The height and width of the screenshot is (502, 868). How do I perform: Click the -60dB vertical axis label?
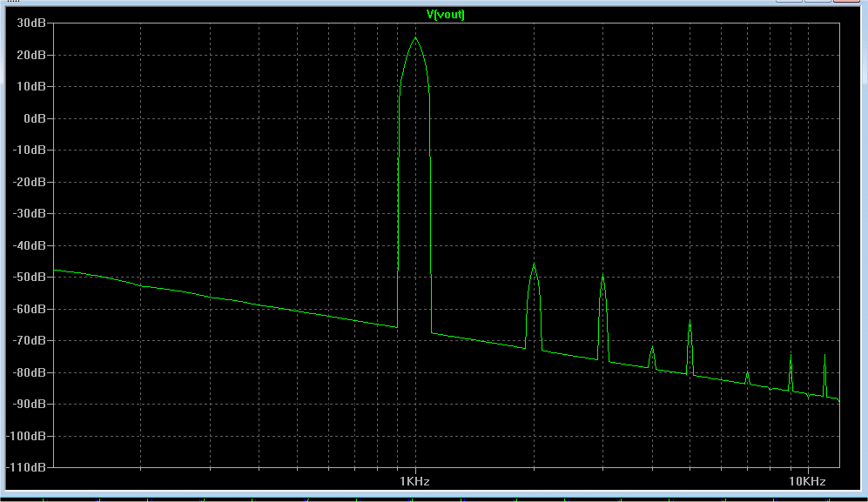29,309
